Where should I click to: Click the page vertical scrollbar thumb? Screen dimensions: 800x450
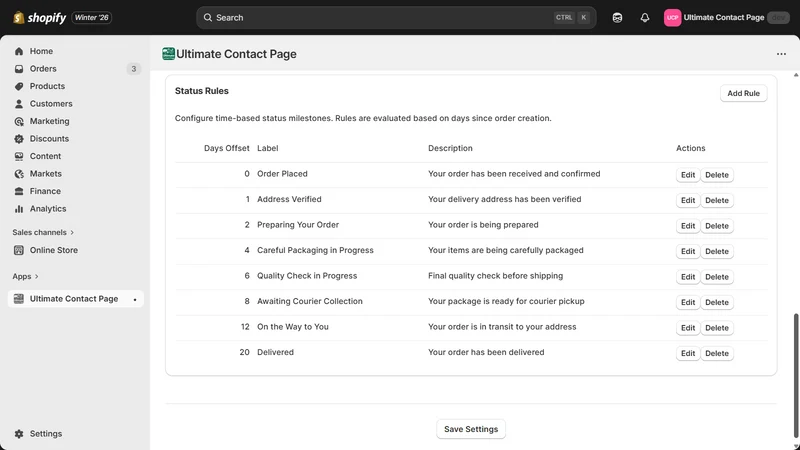796,378
